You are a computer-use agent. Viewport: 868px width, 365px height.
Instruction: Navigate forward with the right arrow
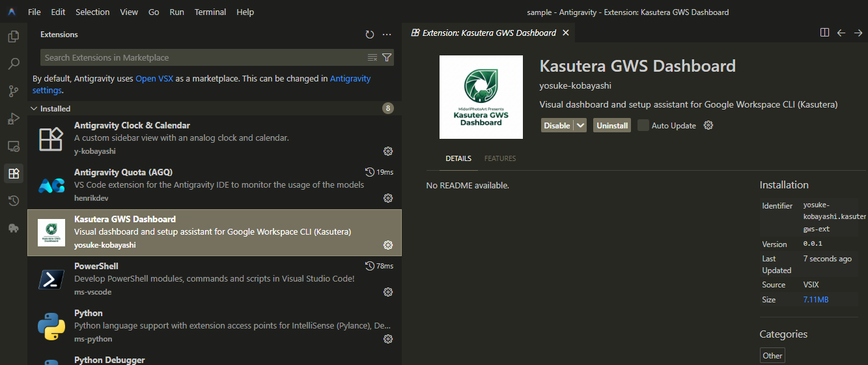(858, 33)
